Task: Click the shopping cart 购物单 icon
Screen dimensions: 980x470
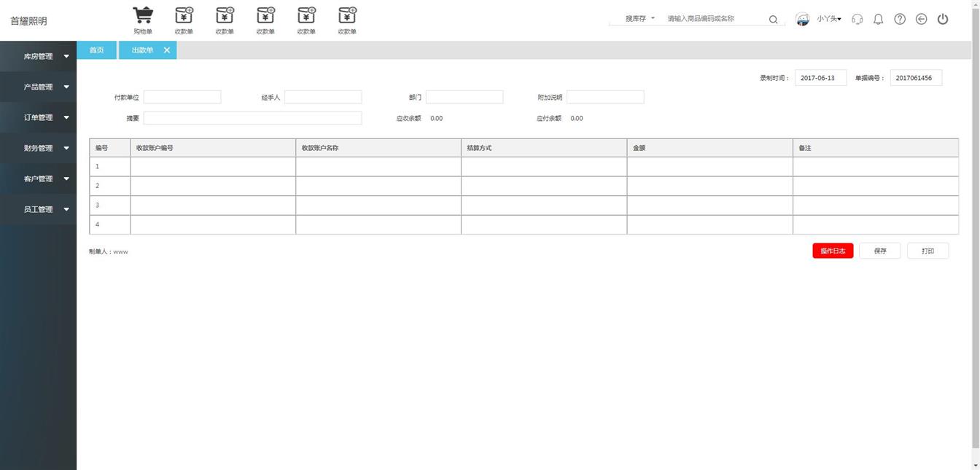Action: 143,16
